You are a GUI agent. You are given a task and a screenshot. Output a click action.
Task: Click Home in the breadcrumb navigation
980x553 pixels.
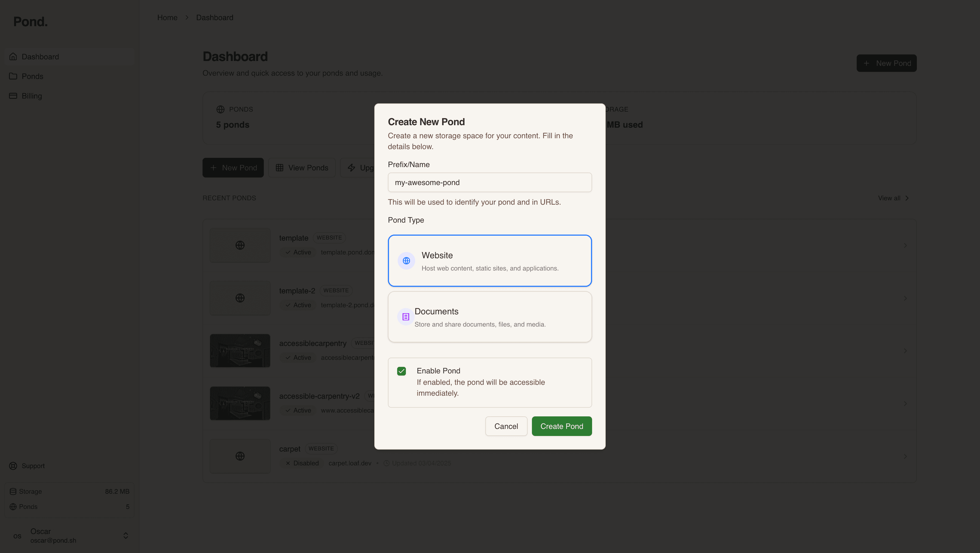[167, 17]
